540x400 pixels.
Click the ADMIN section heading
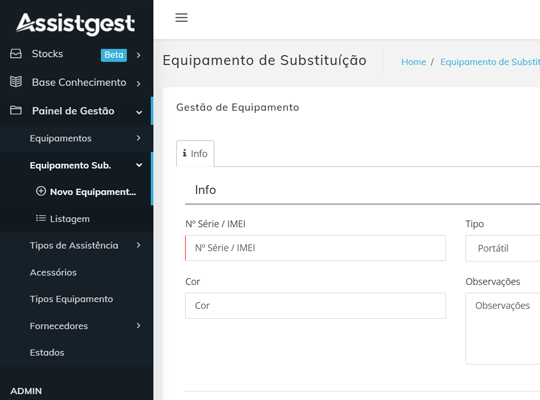pos(26,391)
